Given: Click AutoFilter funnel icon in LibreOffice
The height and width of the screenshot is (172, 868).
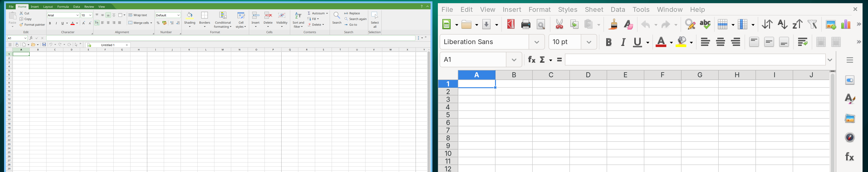Looking at the screenshot, I should tap(812, 24).
